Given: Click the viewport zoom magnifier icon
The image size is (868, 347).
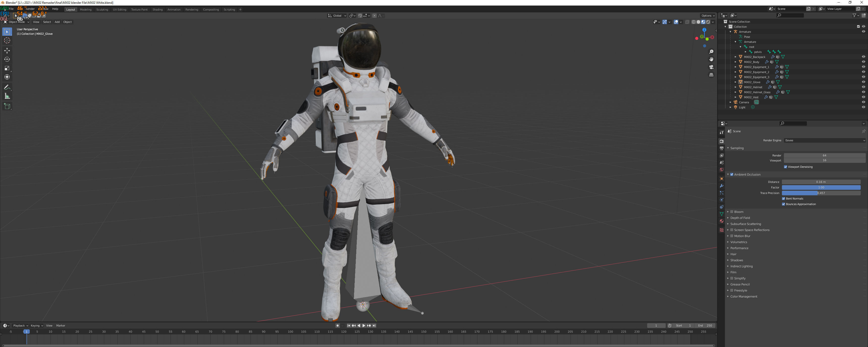Looking at the screenshot, I should 711,51.
